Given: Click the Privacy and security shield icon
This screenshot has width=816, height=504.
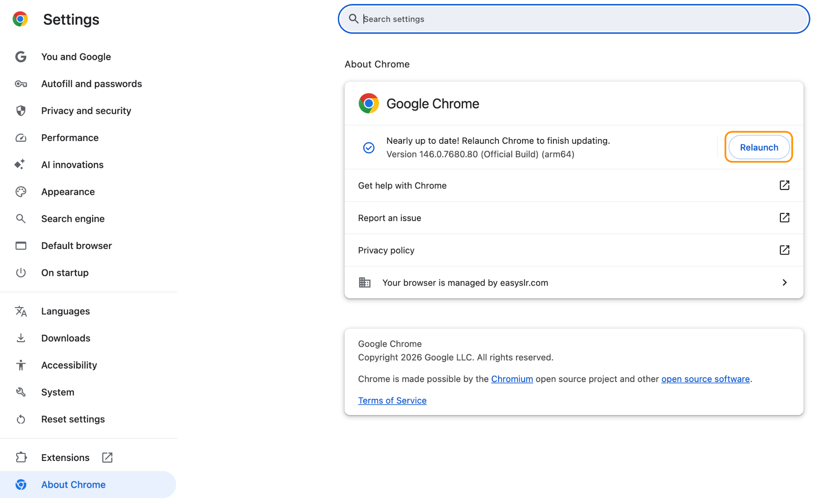Looking at the screenshot, I should click(x=21, y=111).
